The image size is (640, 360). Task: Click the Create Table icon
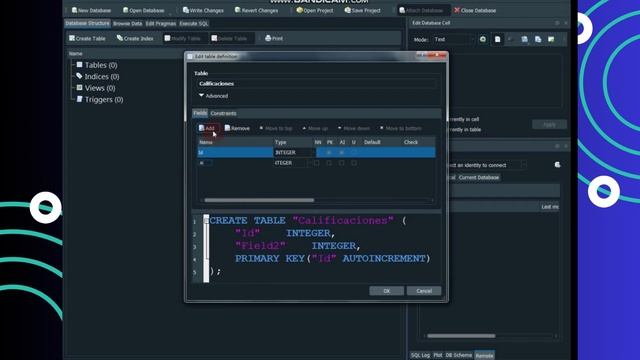tap(72, 38)
